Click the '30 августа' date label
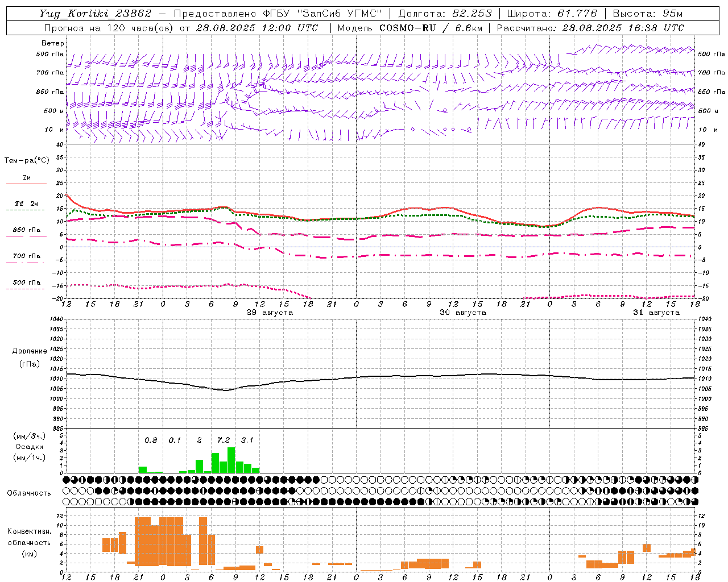 (463, 313)
